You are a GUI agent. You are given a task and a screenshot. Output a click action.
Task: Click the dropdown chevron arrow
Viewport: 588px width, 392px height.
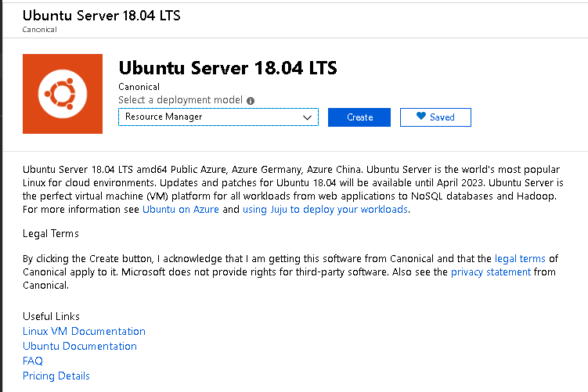tap(307, 117)
